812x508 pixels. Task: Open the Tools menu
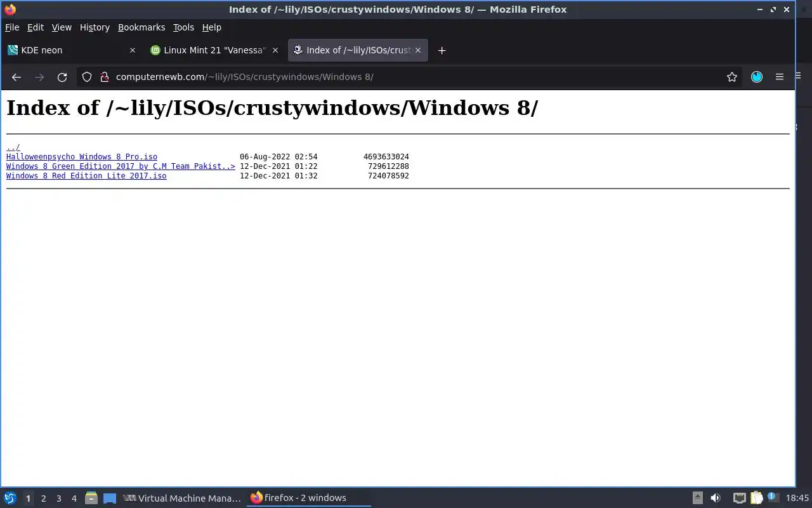point(183,27)
